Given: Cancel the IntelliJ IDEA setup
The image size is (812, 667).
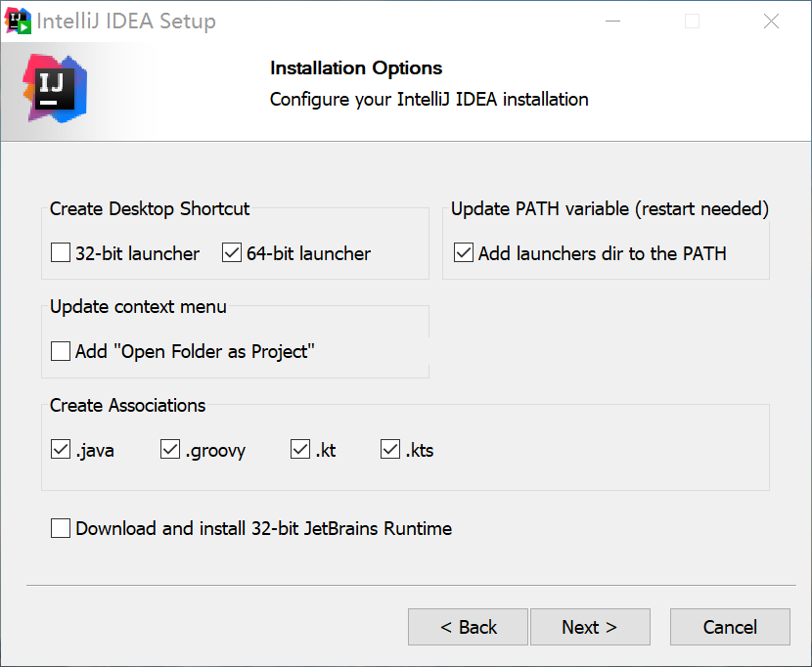Looking at the screenshot, I should (x=730, y=628).
